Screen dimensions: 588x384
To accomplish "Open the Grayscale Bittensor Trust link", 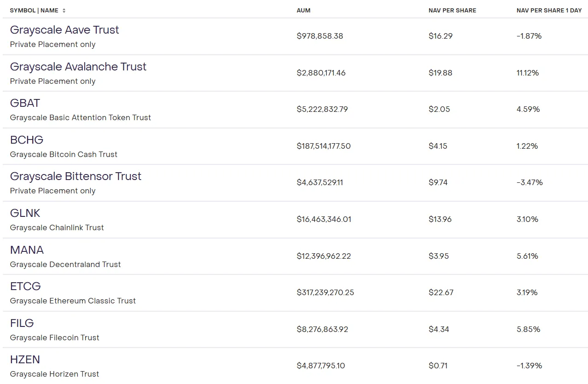I will pyautogui.click(x=76, y=176).
